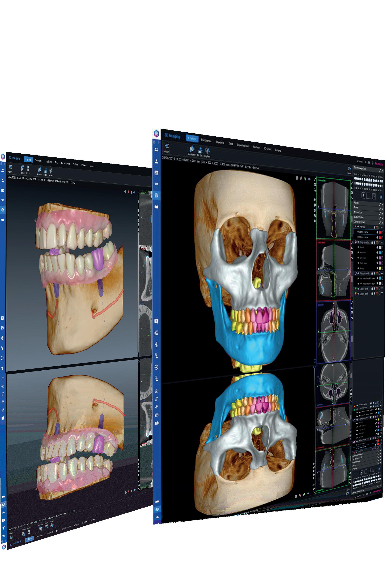This screenshot has width=392, height=563.
Task: Hide the Maxilla segment with its eye icon
Action: click(x=358, y=247)
